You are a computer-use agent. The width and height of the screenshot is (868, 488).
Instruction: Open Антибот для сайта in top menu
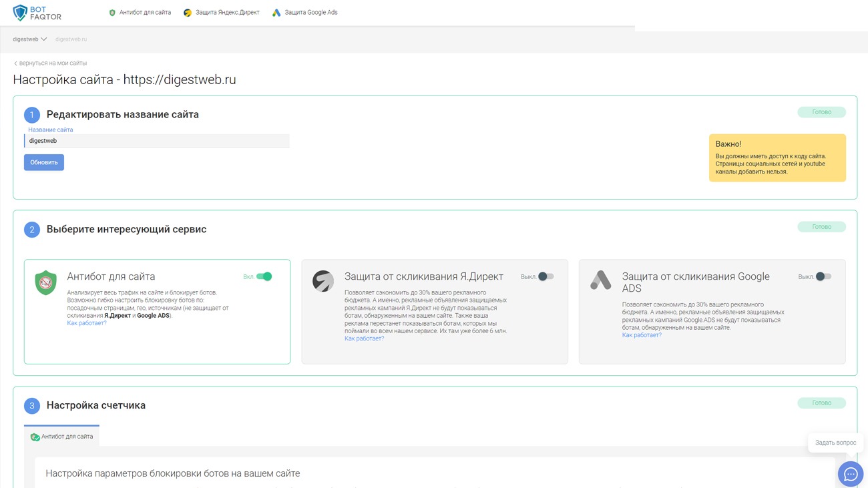point(140,13)
